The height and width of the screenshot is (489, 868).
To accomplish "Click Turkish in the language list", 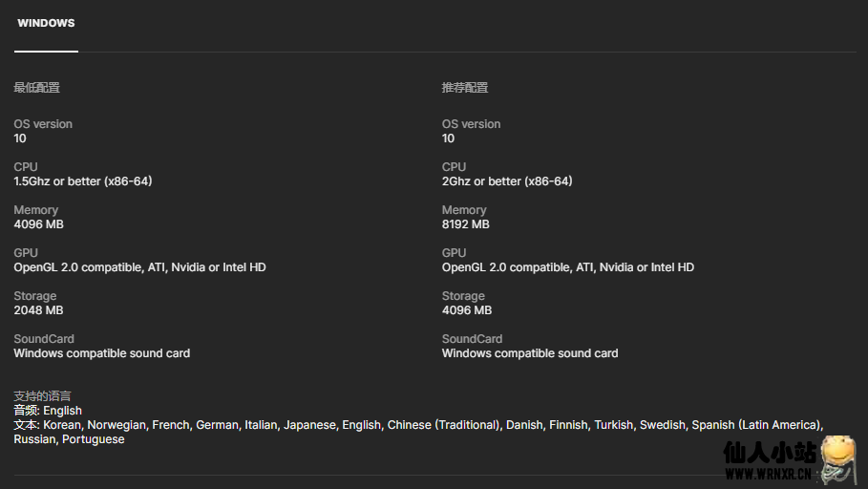I will coord(613,425).
